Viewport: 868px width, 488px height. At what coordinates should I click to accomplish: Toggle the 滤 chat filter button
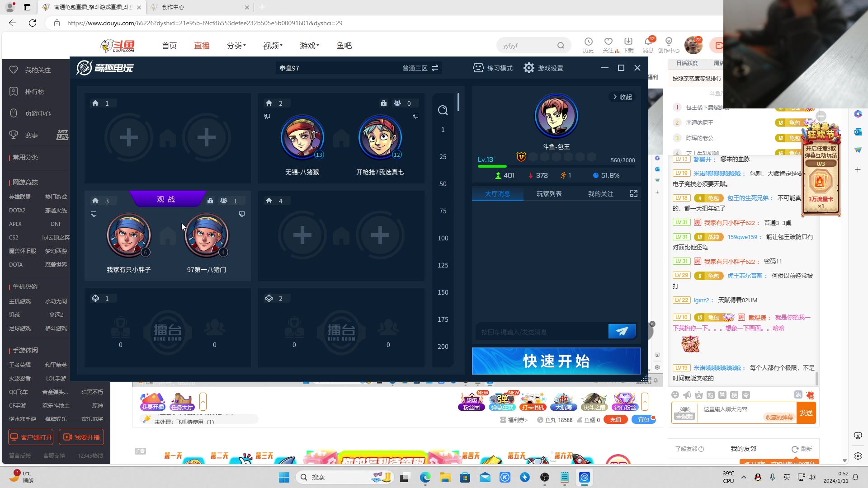tap(798, 394)
